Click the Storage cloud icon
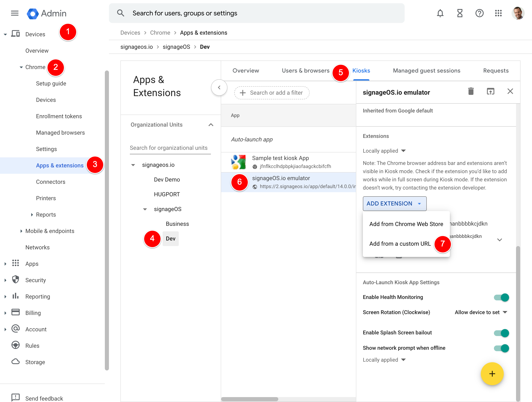 pyautogui.click(x=16, y=362)
